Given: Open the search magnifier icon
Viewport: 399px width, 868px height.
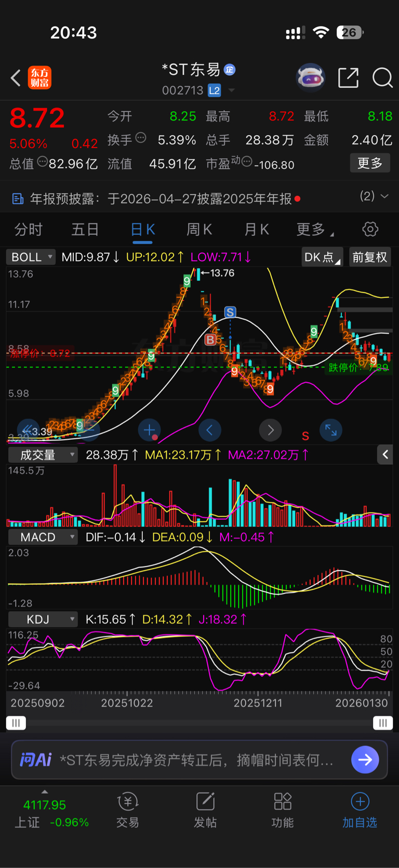Looking at the screenshot, I should click(382, 78).
